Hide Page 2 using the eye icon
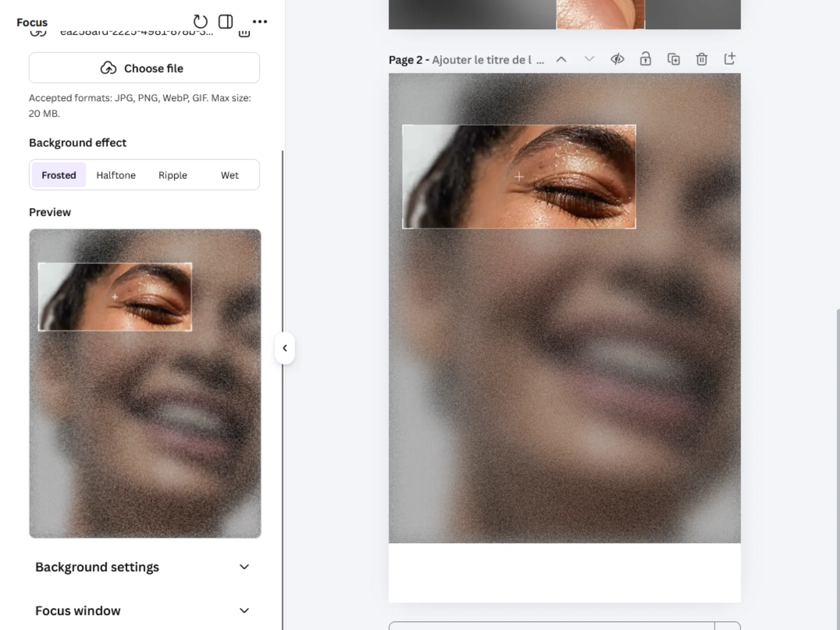The width and height of the screenshot is (840, 630). tap(617, 59)
